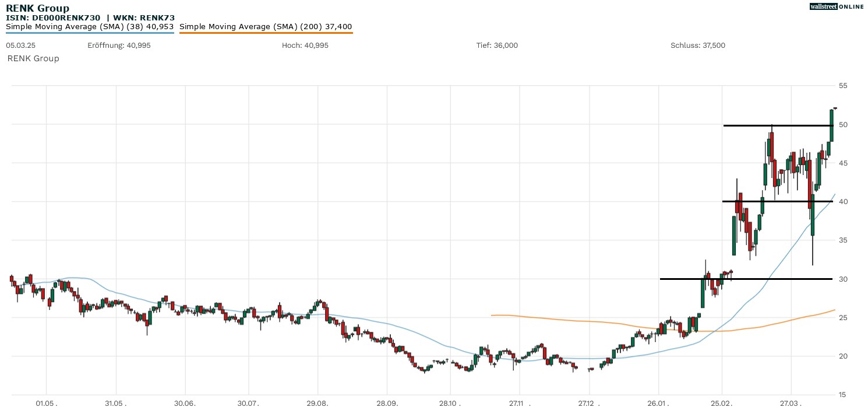Click the 50 price axis label
Image resolution: width=868 pixels, height=407 pixels.
click(x=843, y=125)
